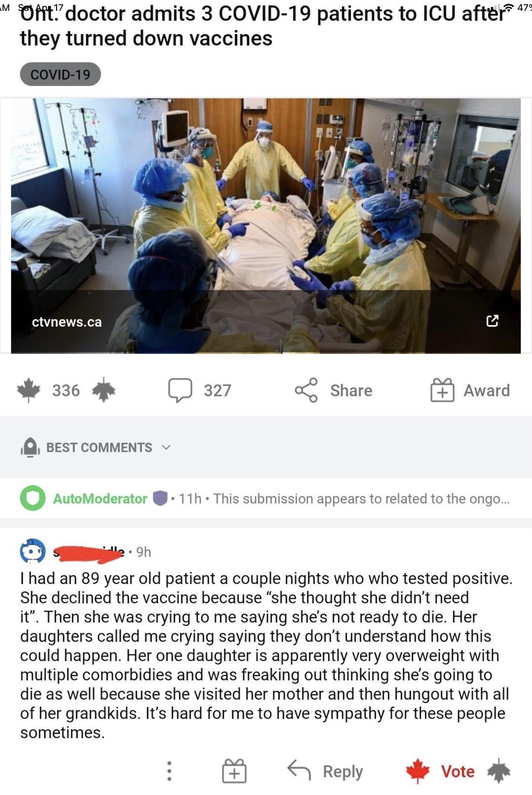The height and width of the screenshot is (795, 532).
Task: Expand the Best Comments sort dropdown
Action: click(166, 447)
